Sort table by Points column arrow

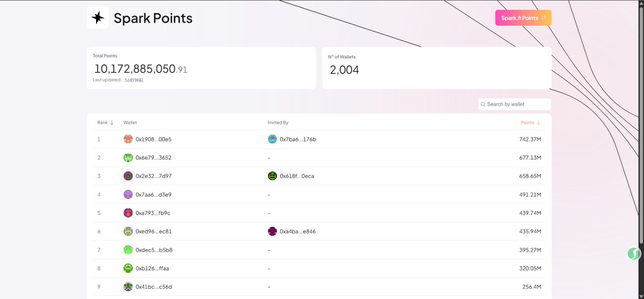coord(538,122)
